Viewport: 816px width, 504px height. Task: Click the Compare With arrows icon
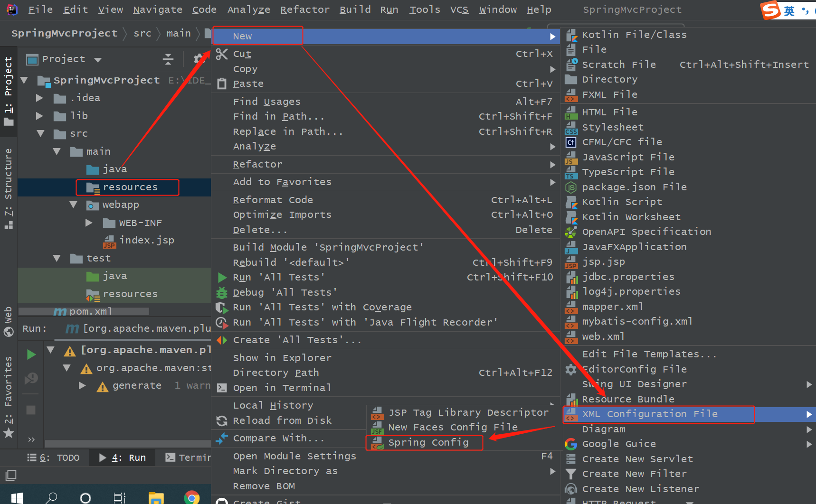click(x=222, y=439)
